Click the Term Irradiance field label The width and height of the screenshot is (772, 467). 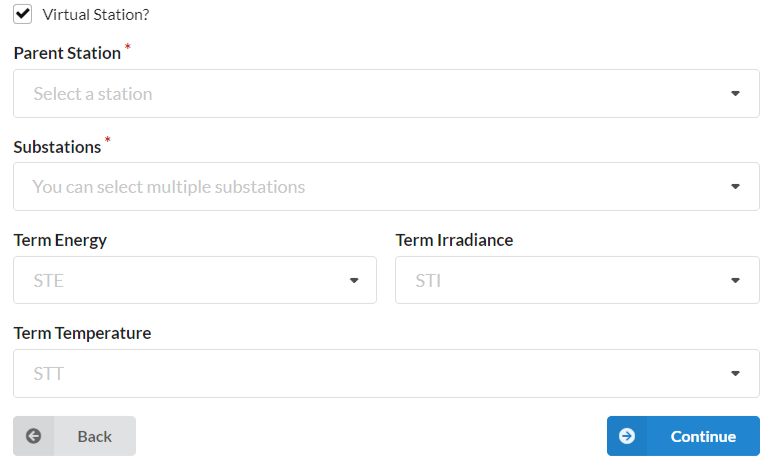454,240
